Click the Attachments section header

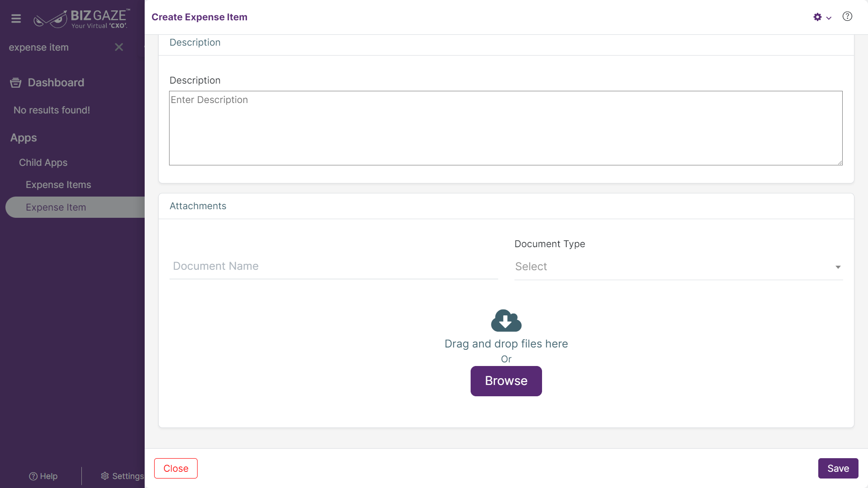point(198,206)
